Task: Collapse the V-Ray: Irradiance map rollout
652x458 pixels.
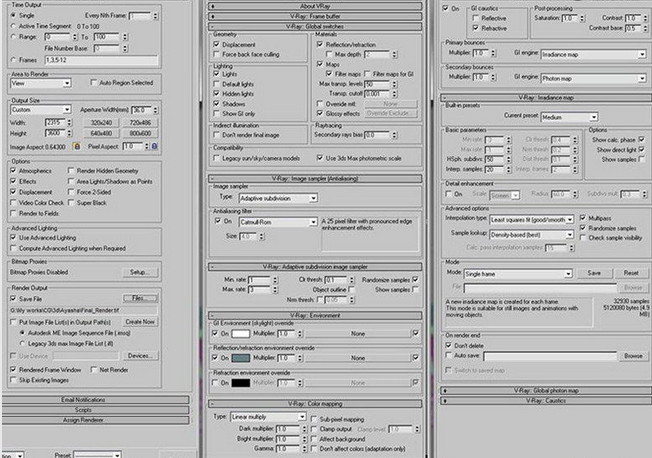Action: tap(546, 98)
